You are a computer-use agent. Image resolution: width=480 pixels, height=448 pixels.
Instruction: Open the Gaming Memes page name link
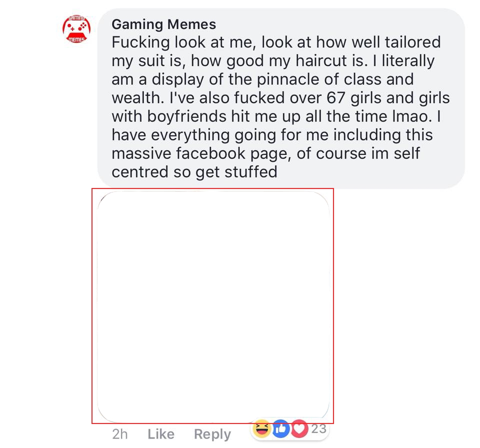click(x=164, y=24)
